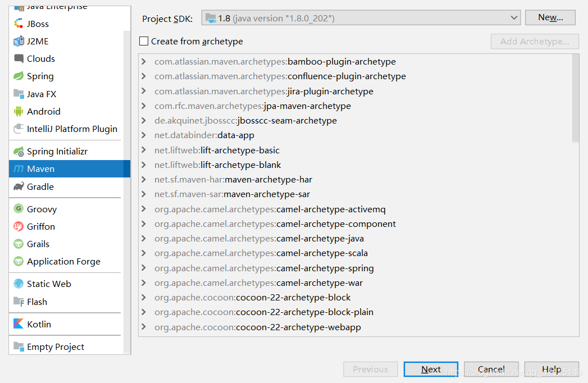Click the Maven 'm' icon
Screen dimensions: 588x383
coord(19,169)
